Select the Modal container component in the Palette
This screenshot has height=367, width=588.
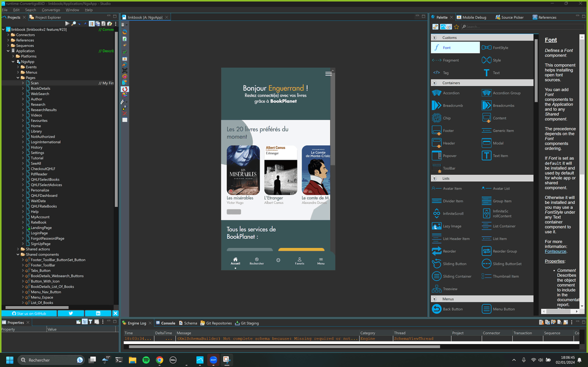tap(493, 143)
